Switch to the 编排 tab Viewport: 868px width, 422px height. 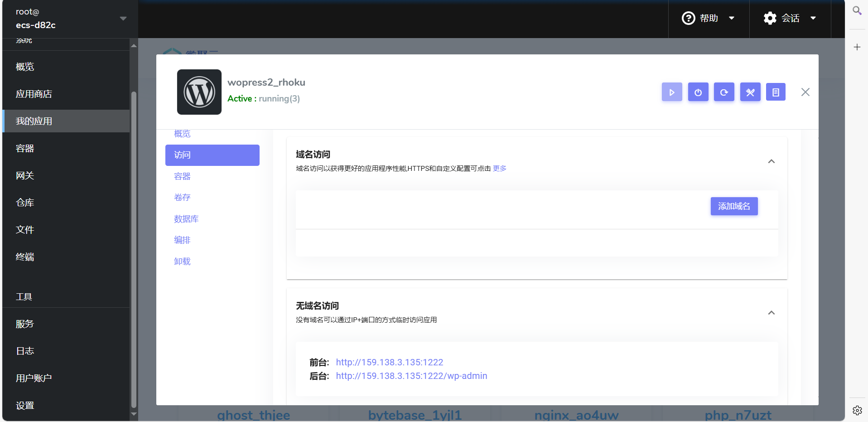(x=182, y=240)
